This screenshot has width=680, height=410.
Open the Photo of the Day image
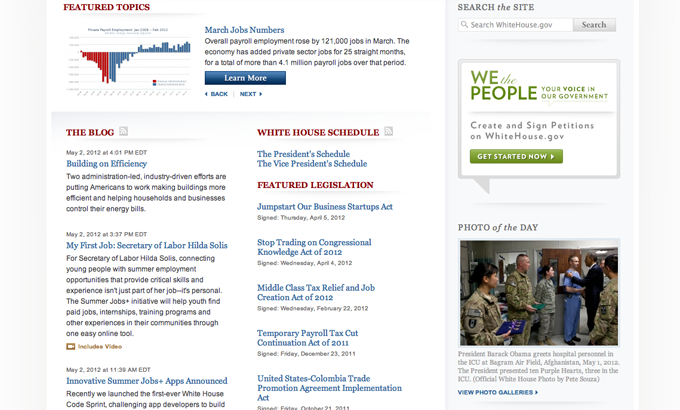pos(539,292)
